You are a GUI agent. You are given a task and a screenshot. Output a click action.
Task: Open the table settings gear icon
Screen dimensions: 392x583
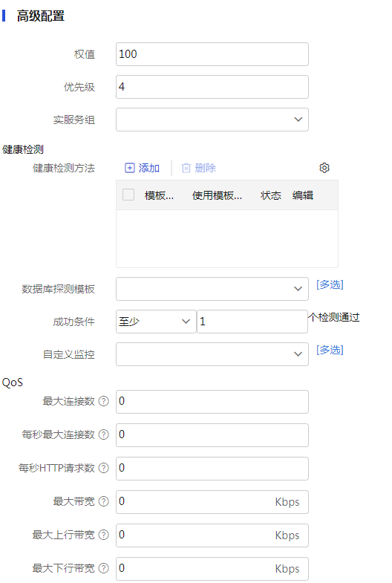click(x=324, y=168)
